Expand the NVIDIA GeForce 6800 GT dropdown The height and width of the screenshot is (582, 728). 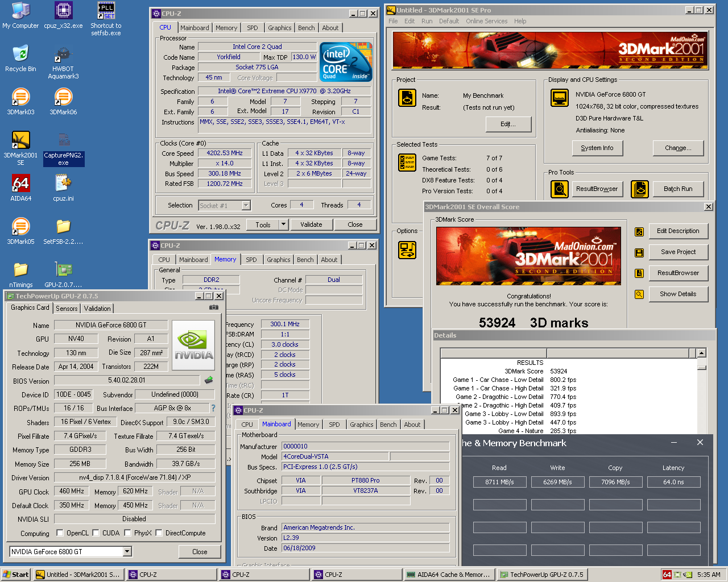(127, 551)
